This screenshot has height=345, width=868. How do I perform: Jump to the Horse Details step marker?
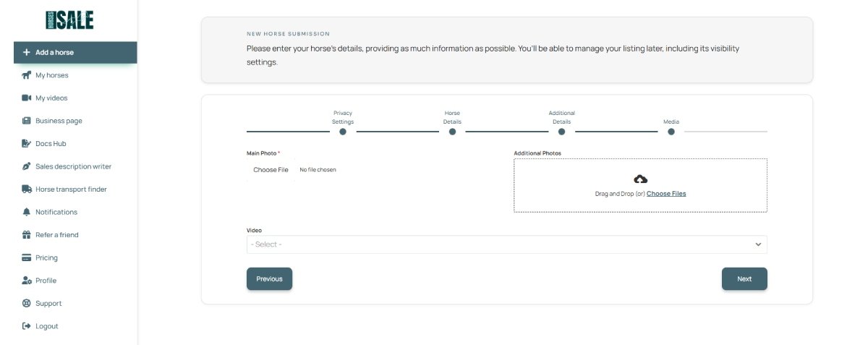[x=452, y=132]
